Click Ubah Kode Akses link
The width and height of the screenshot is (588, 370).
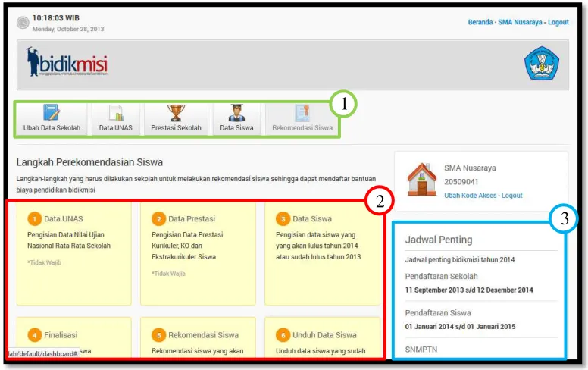[471, 195]
